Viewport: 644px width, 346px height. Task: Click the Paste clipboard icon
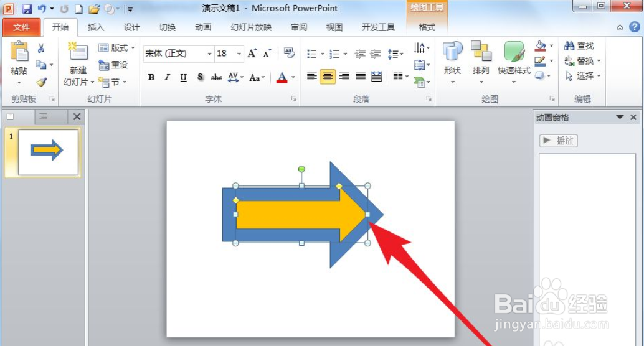click(19, 52)
